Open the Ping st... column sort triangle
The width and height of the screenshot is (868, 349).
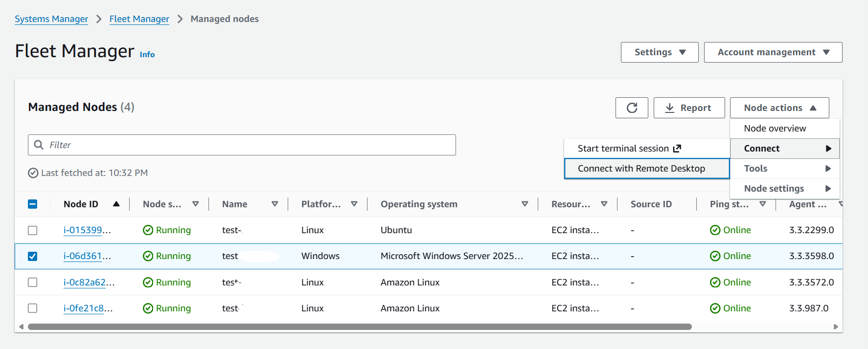763,204
